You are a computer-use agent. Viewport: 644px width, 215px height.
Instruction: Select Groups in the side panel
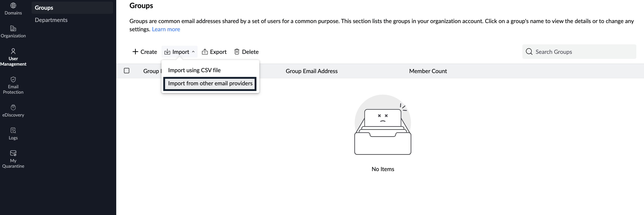click(44, 8)
